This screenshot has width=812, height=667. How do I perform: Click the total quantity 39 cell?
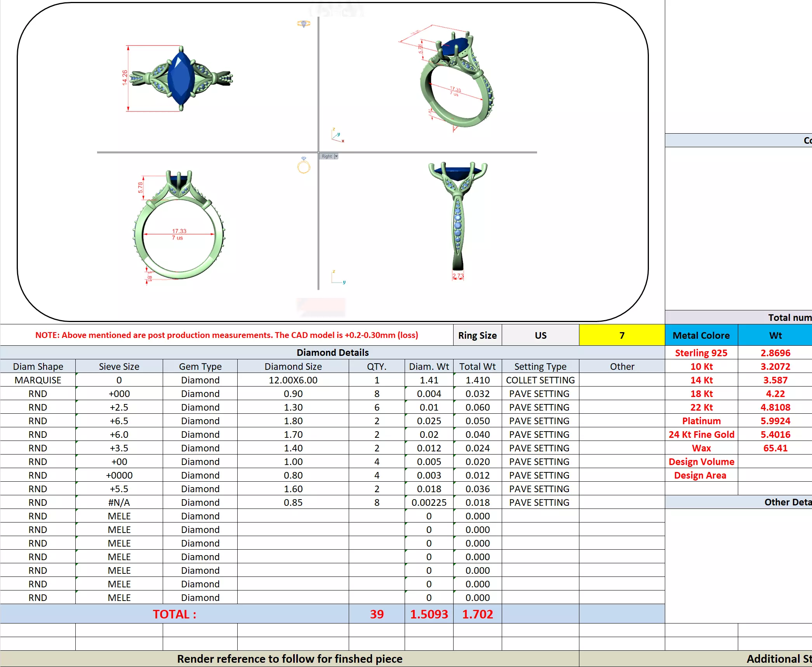pos(376,614)
